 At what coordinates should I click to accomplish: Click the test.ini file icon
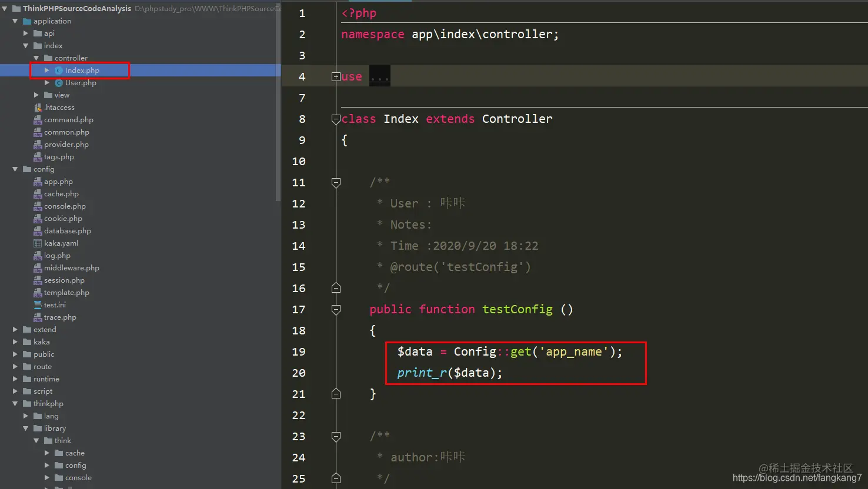(38, 304)
